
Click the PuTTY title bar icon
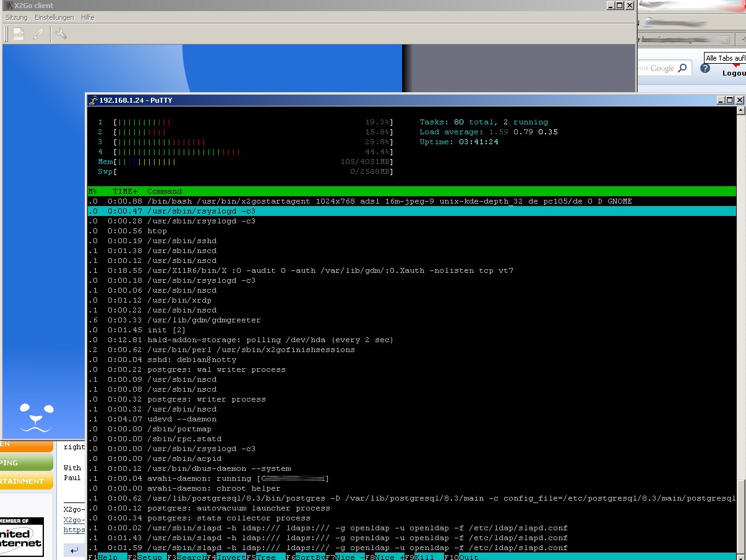click(92, 100)
